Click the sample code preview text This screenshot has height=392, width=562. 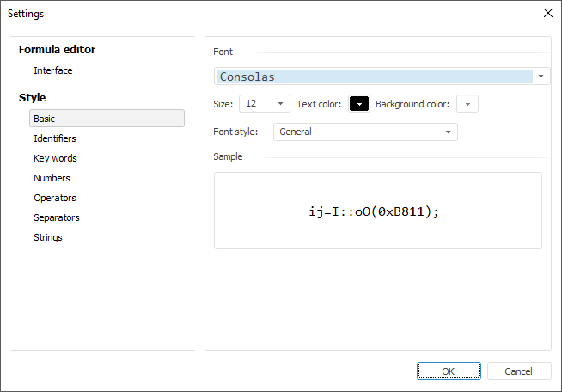click(x=374, y=211)
